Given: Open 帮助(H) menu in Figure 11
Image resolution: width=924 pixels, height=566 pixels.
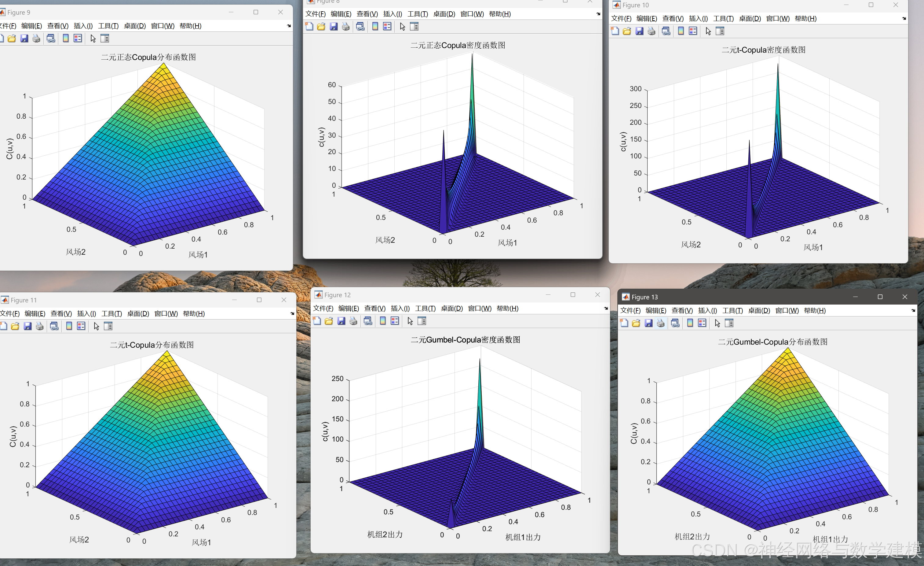Looking at the screenshot, I should pos(193,314).
